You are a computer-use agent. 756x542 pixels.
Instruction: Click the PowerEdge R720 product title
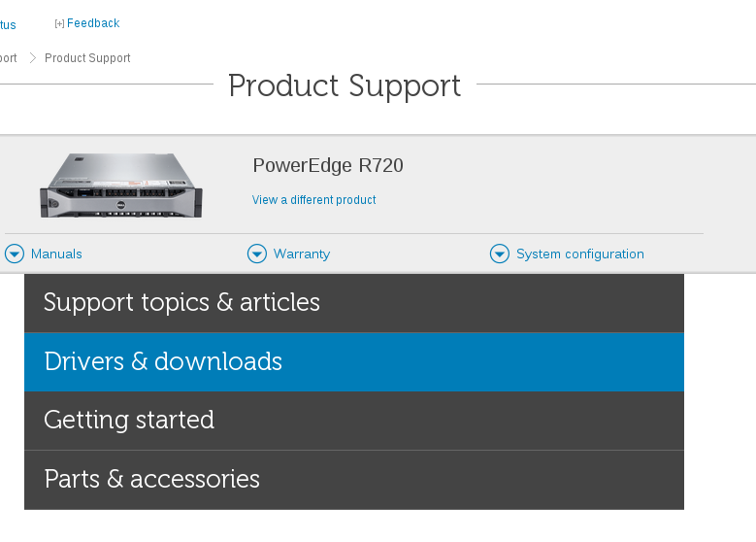tap(328, 165)
